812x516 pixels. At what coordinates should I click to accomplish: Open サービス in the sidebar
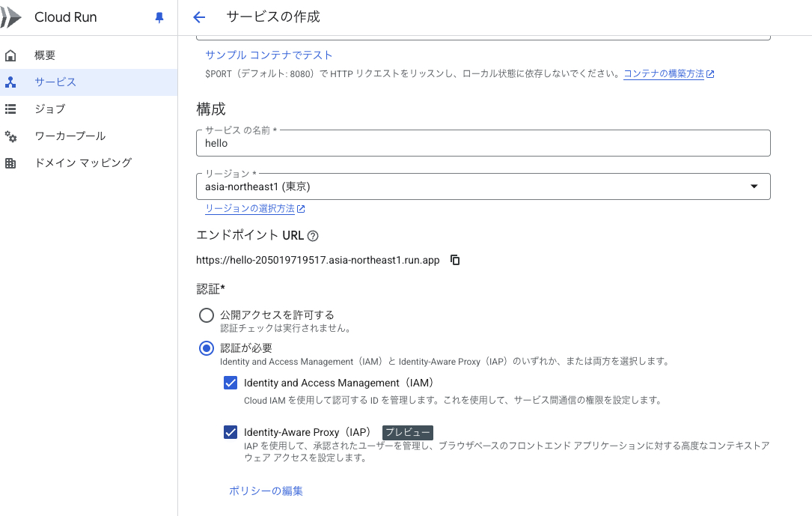click(x=88, y=82)
